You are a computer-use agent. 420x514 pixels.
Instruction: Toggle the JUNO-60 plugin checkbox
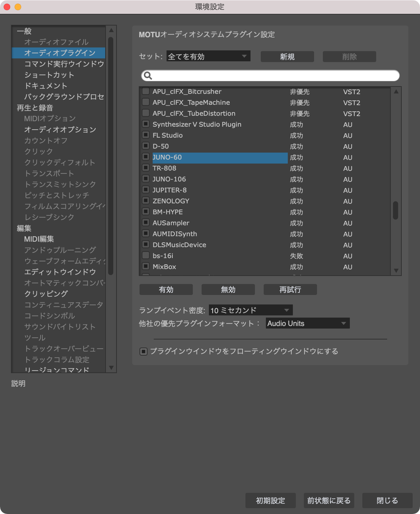click(x=146, y=157)
